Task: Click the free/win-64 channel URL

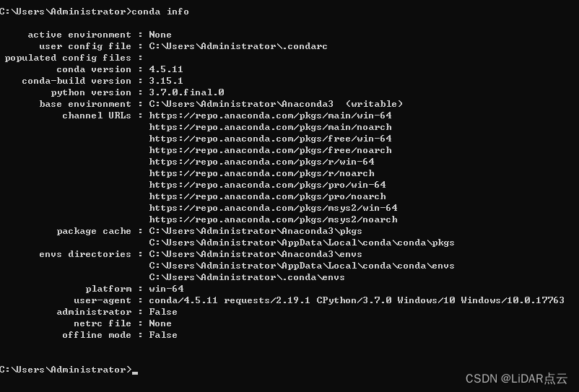Action: pos(270,139)
